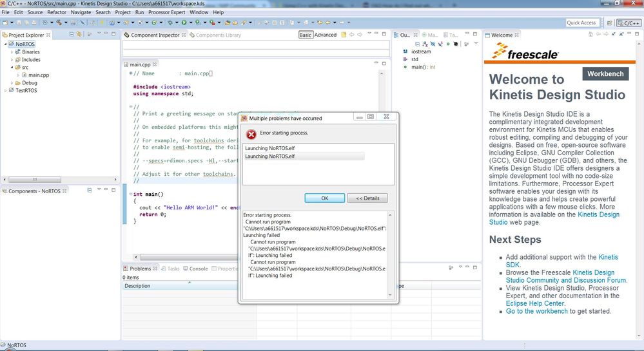Screen dimensions: 644x351
Task: Expand the Debug folder
Action: 12,83
